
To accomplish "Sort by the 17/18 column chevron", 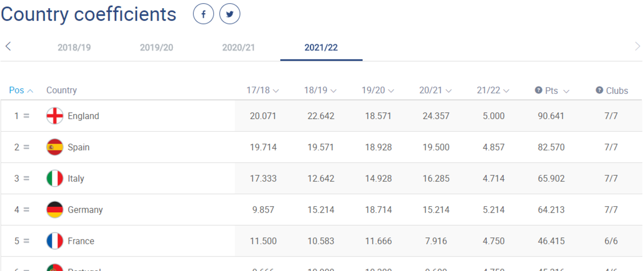I will [276, 91].
